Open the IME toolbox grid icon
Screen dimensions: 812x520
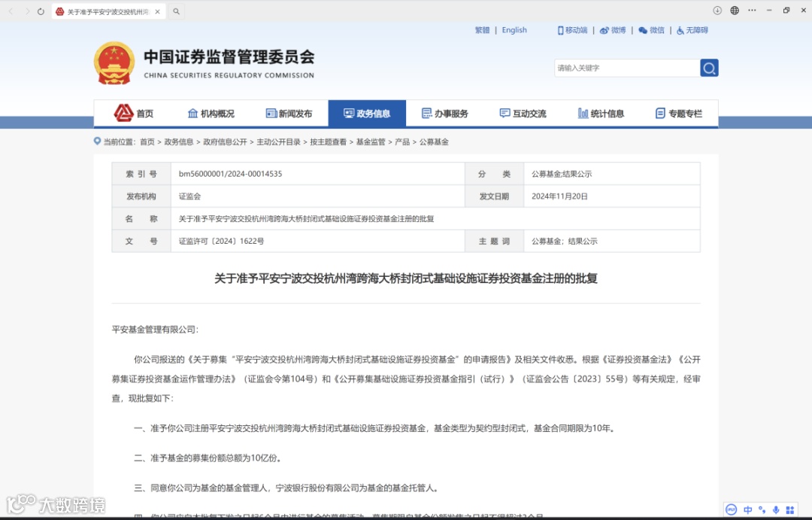[x=789, y=509]
